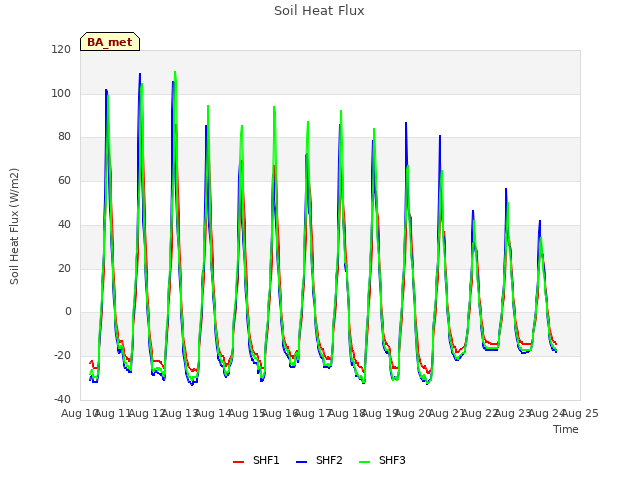This screenshot has height=480, width=640.
Task: Click the blue SHF2 legend color marker
Action: pos(301,462)
